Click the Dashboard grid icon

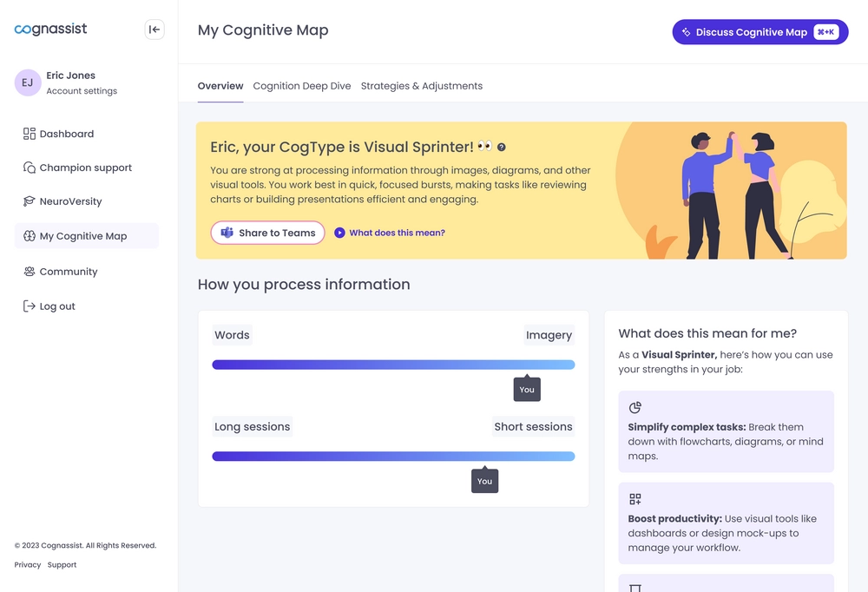(x=30, y=134)
